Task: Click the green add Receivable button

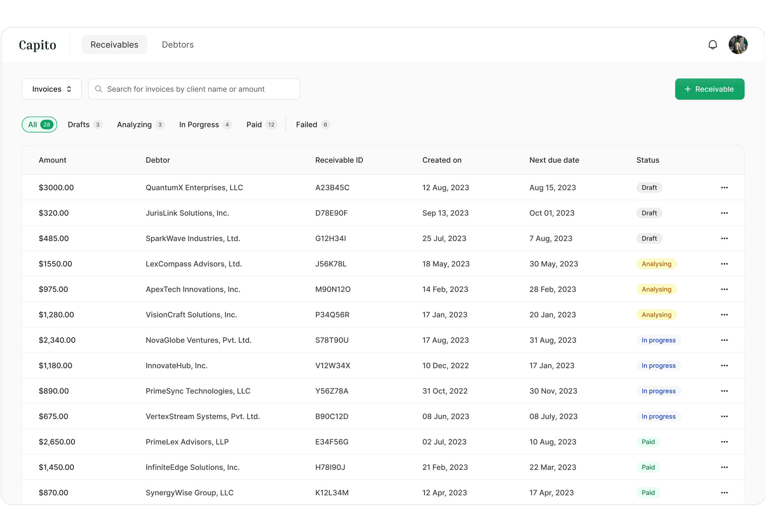Action: click(x=709, y=89)
